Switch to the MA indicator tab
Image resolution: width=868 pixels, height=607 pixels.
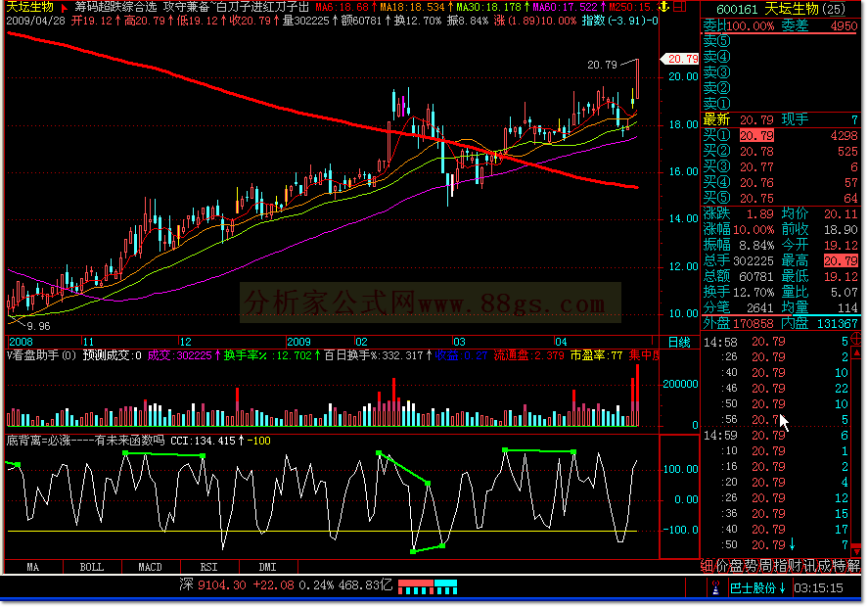33,567
